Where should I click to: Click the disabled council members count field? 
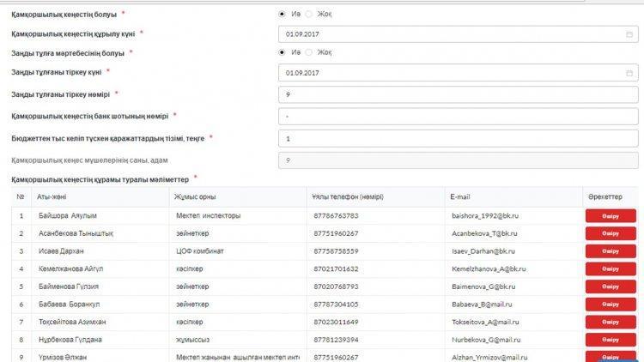pyautogui.click(x=458, y=160)
